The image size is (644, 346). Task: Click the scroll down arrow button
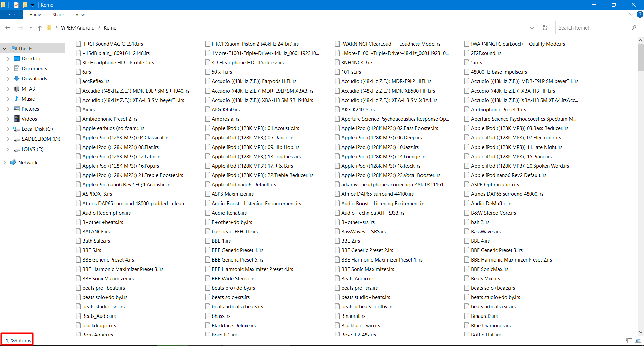point(641,332)
